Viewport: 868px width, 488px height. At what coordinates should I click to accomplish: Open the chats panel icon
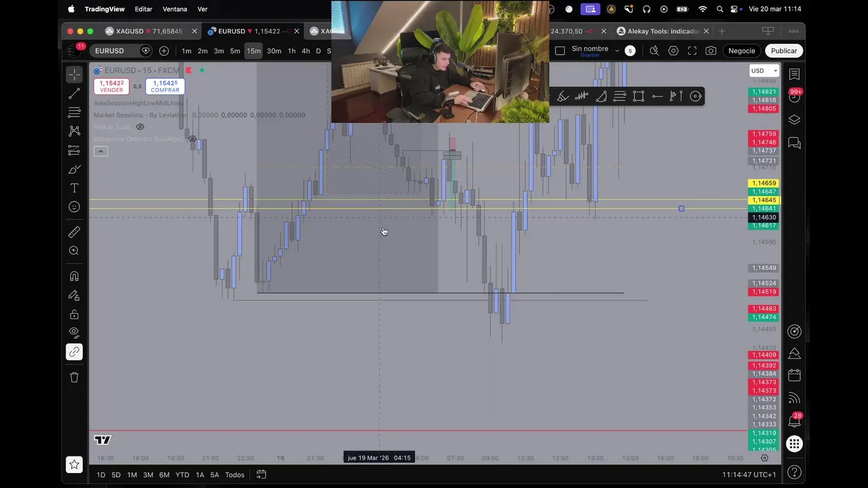point(794,143)
